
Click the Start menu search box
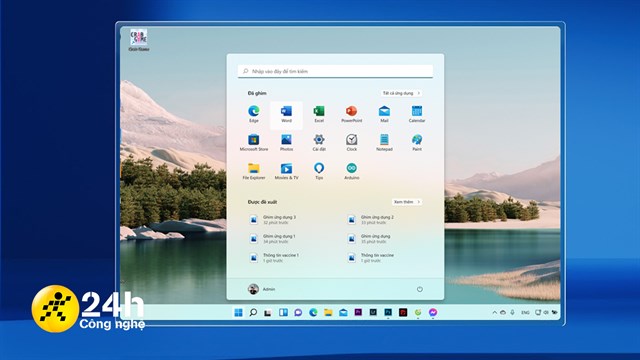(x=335, y=71)
